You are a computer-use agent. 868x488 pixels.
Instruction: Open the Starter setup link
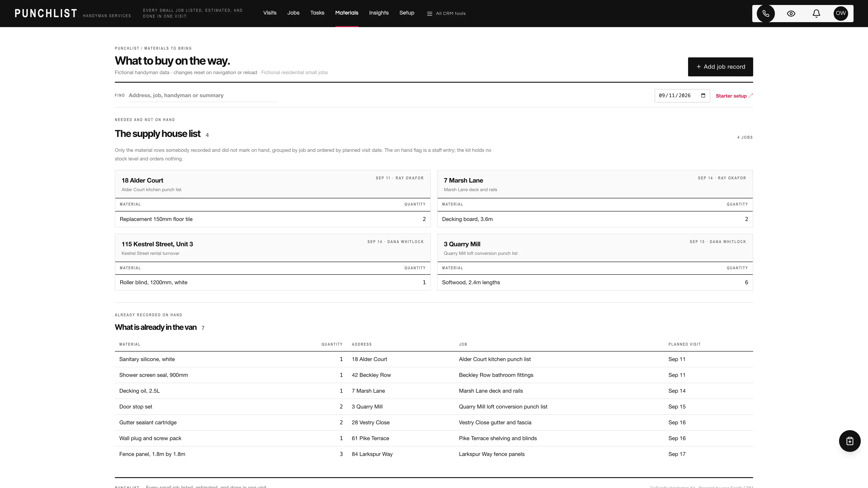click(x=734, y=96)
